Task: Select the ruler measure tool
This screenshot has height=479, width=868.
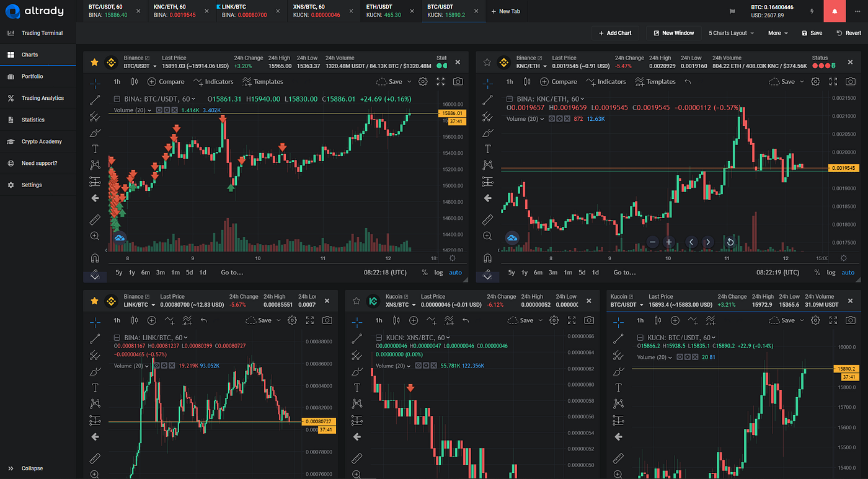Action: point(95,219)
